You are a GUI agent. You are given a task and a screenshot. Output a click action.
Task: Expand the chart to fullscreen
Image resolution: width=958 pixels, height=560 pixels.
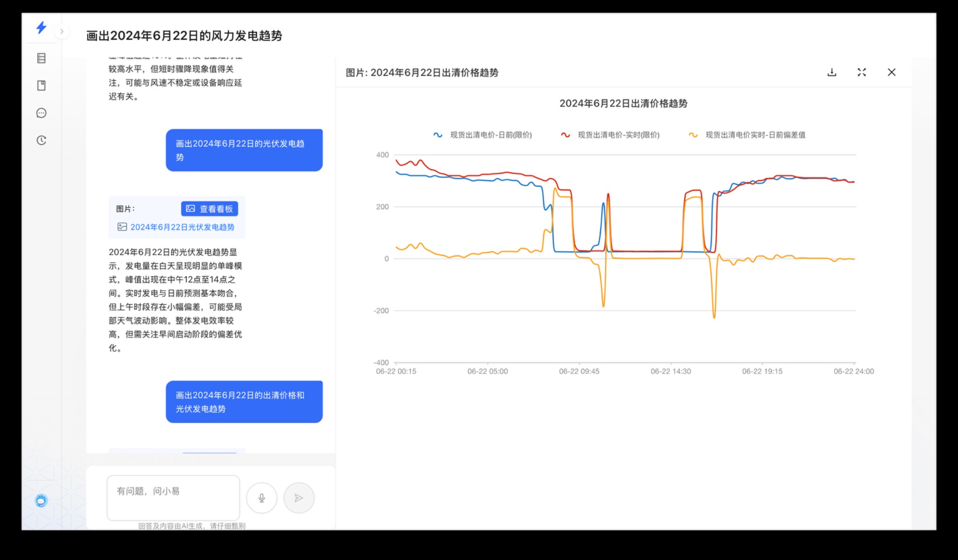[x=862, y=72]
